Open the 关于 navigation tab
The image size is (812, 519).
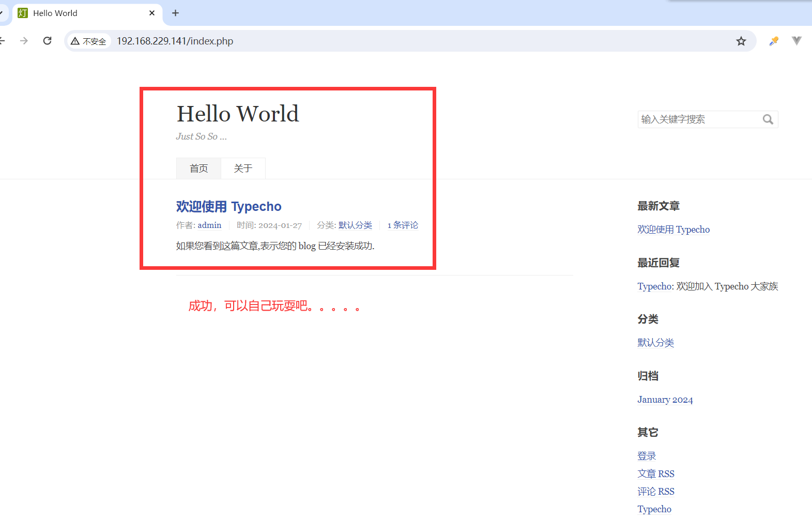243,169
